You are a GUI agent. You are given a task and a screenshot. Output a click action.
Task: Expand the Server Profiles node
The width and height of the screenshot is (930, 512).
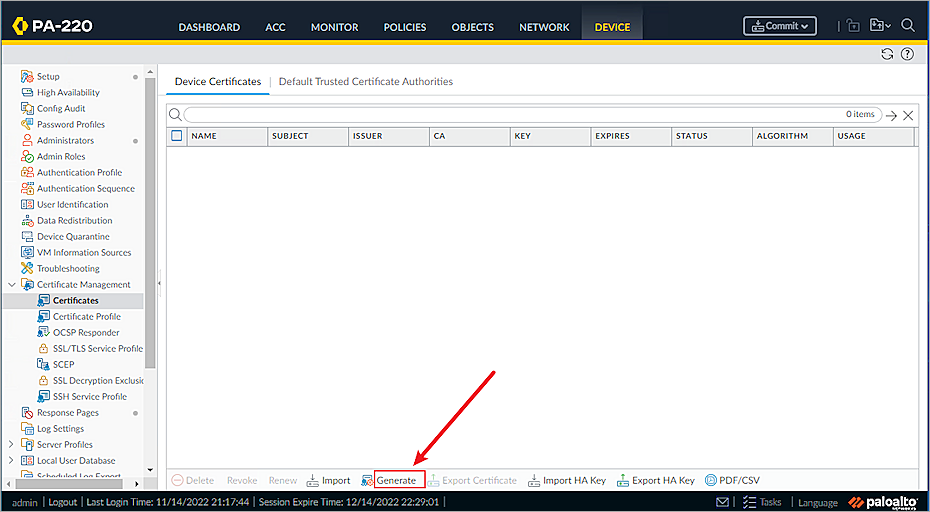click(12, 445)
